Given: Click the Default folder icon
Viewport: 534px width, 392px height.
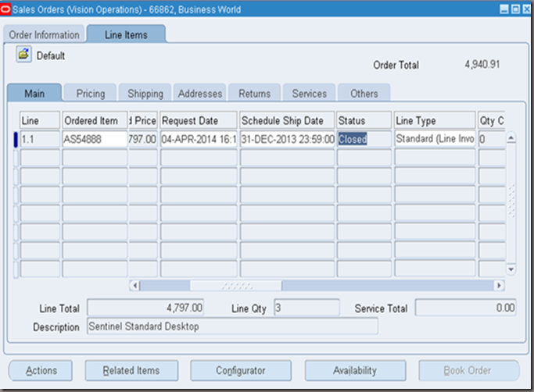Looking at the screenshot, I should click(x=23, y=54).
